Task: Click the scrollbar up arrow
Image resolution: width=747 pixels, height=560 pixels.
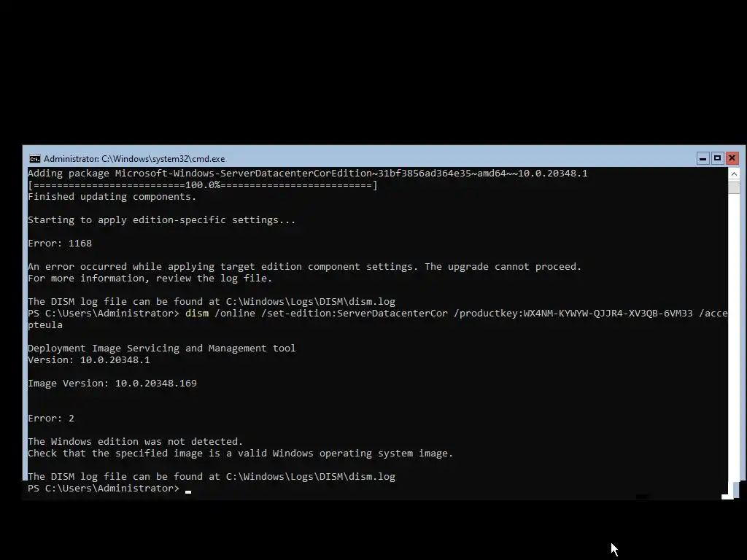Action: tap(734, 174)
